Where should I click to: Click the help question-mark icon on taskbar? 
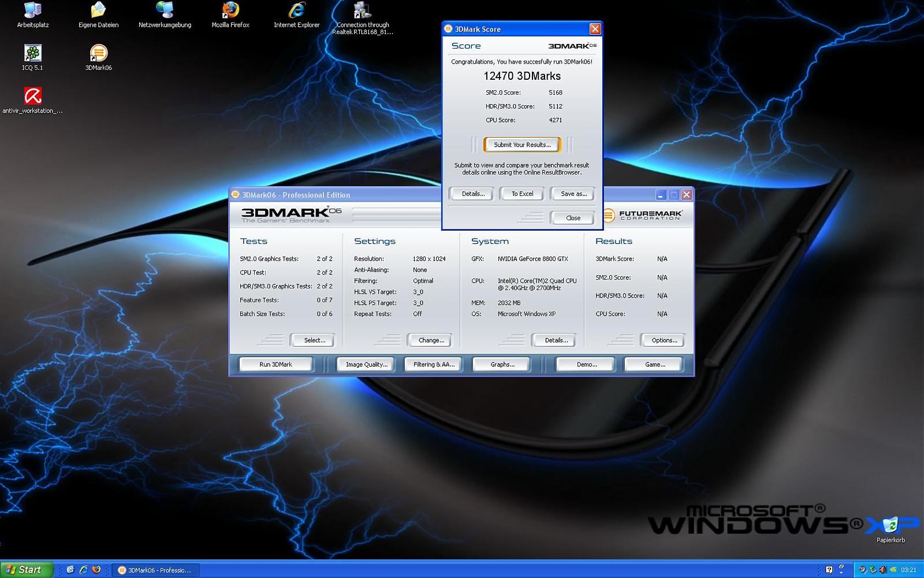click(829, 570)
